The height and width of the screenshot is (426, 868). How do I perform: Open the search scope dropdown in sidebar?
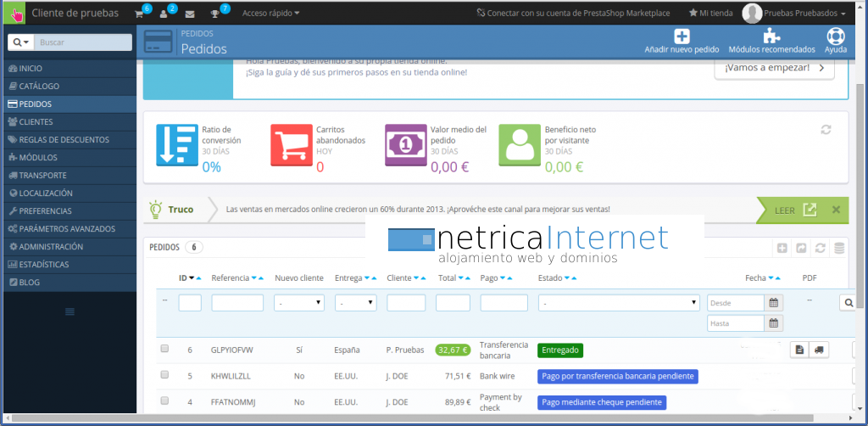tap(21, 42)
